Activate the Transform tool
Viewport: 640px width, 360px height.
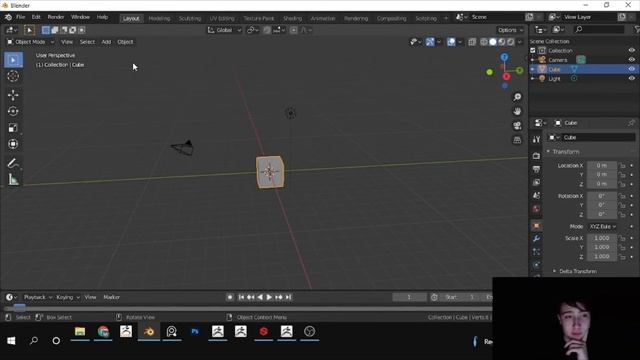(x=13, y=144)
